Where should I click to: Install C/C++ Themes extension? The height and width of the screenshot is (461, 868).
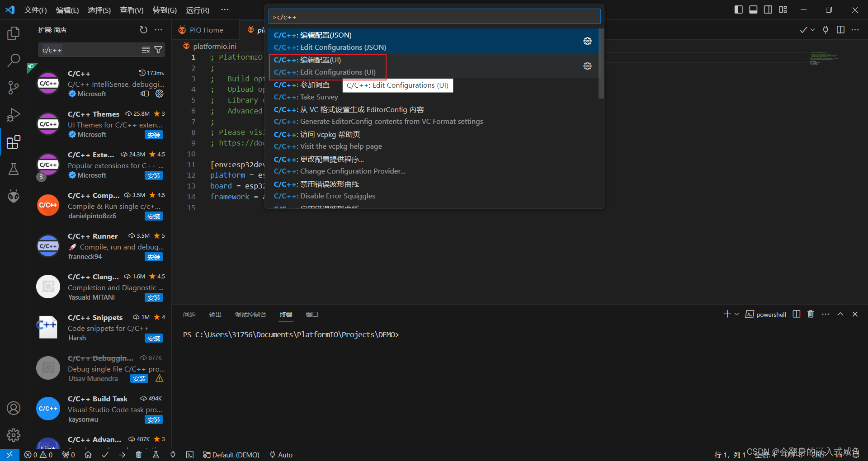pos(154,135)
